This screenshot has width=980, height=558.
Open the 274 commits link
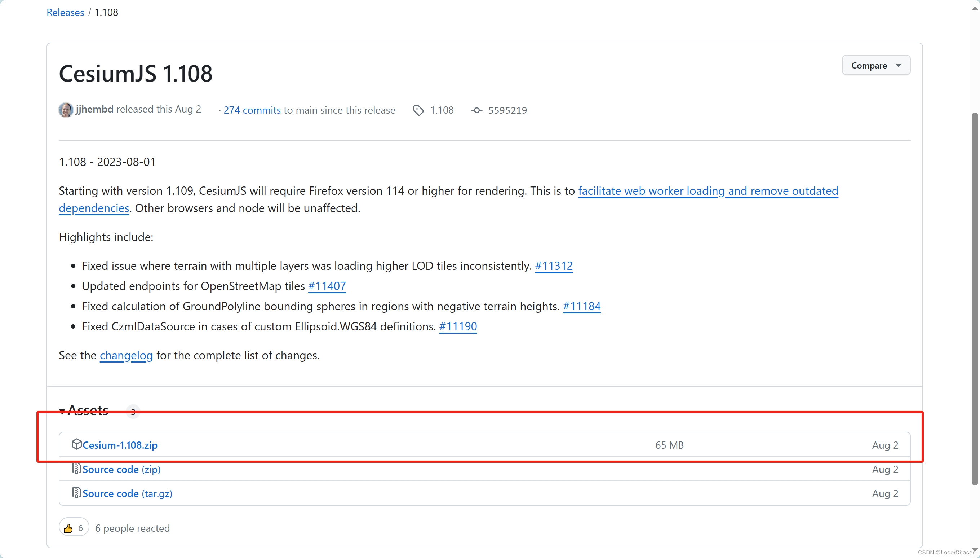coord(252,110)
